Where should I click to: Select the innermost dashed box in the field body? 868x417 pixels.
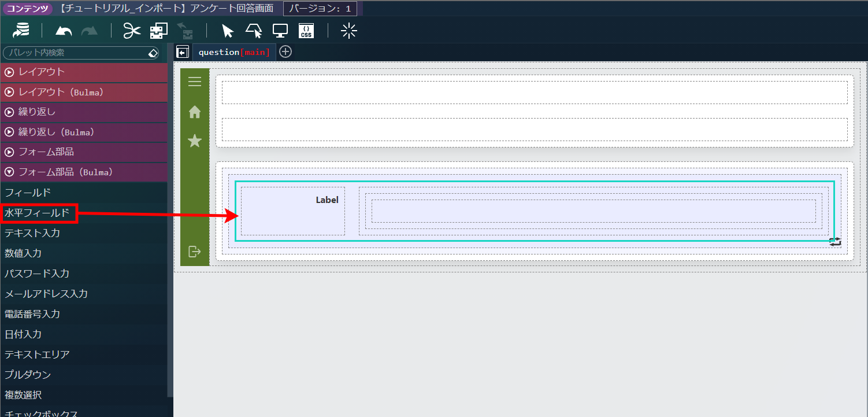coord(593,211)
